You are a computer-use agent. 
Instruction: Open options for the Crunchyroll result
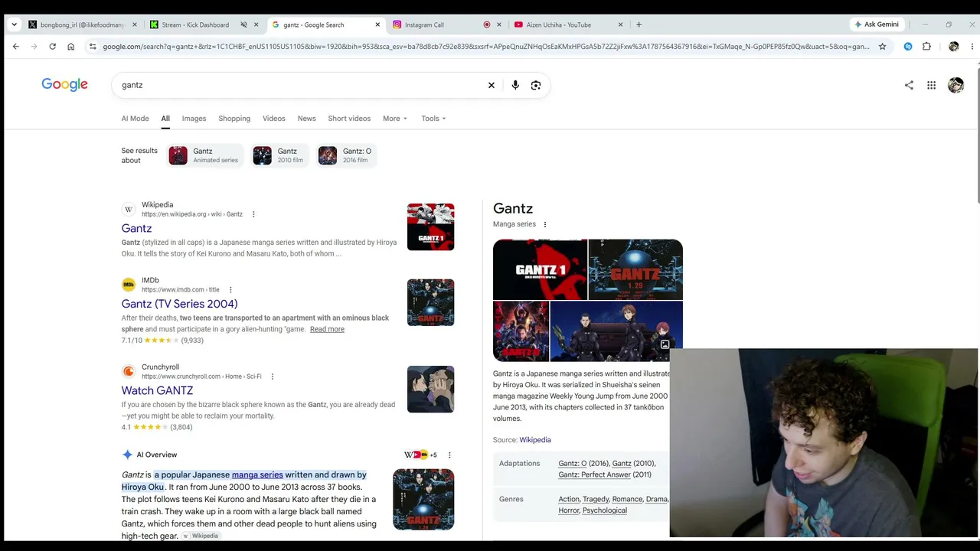click(273, 377)
